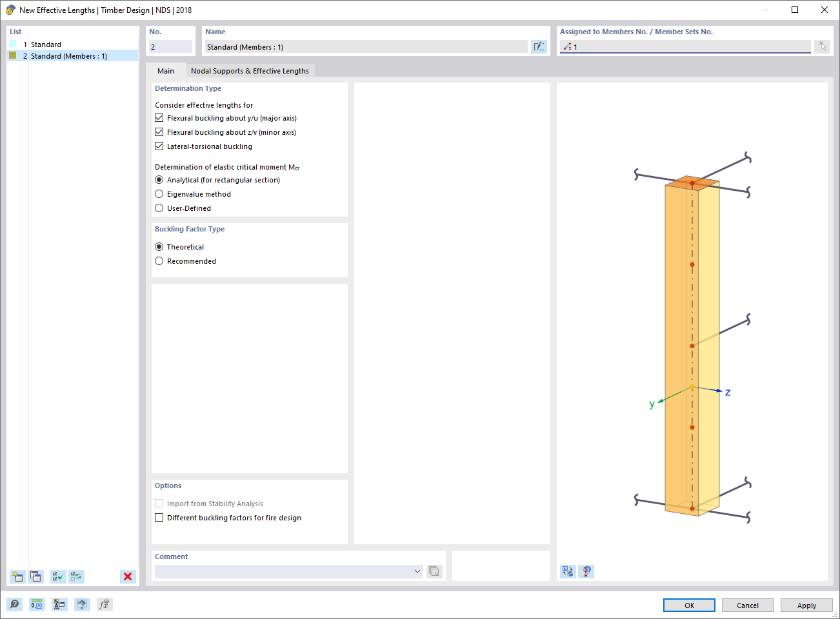The image size is (840, 619).
Task: Select the Eigenvalue method option
Action: (x=159, y=193)
